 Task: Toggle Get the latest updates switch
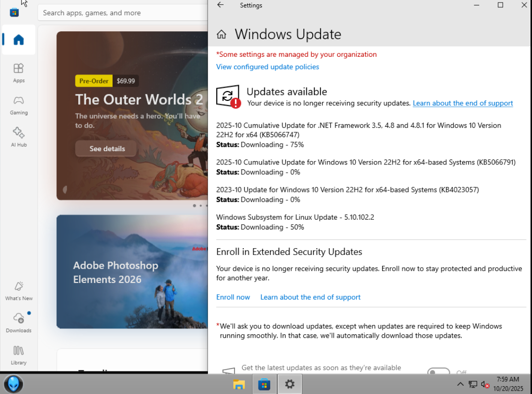[439, 371]
